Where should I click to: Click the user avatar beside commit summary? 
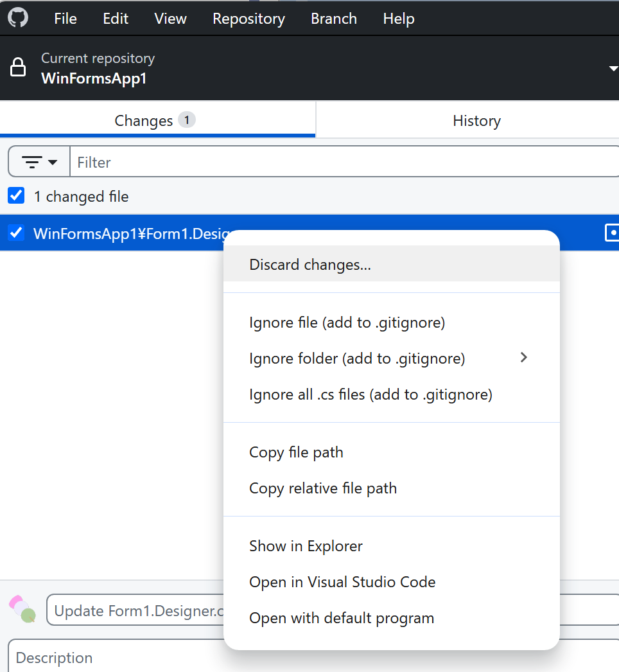point(22,609)
